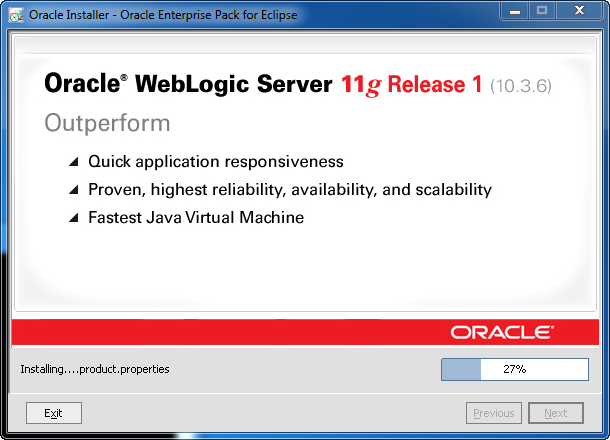Click the Outperform subtitle
610x440 pixels.
click(107, 124)
